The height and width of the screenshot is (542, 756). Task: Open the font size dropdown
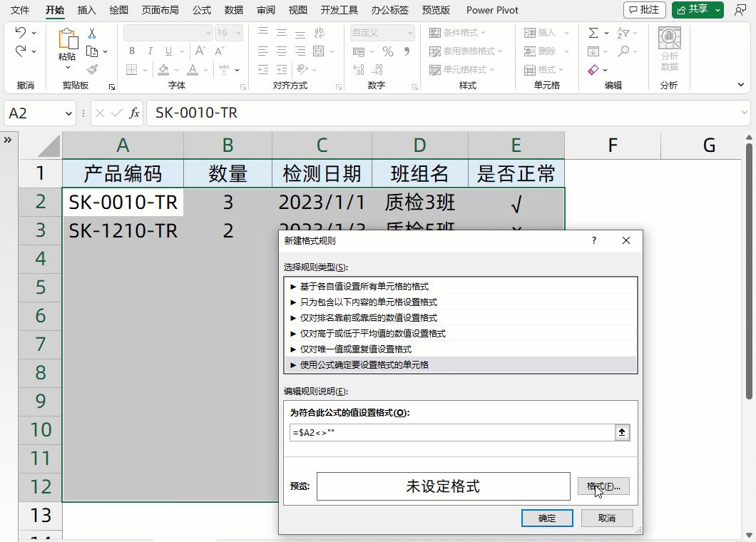tap(235, 33)
